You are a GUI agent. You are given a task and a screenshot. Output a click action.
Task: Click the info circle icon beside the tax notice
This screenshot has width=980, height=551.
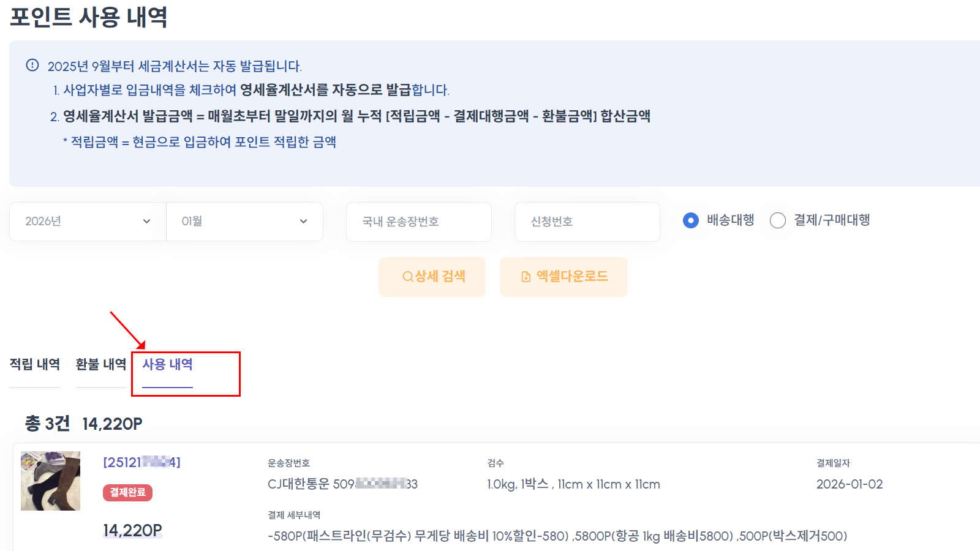point(32,63)
